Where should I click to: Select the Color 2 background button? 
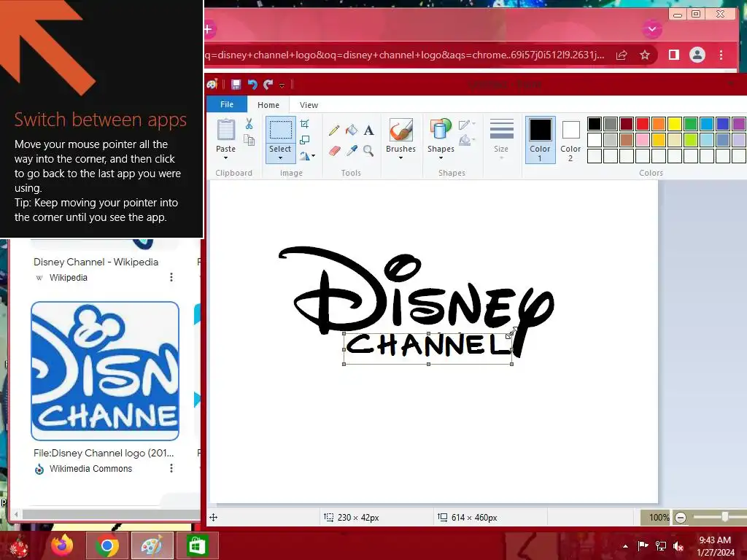[x=570, y=139]
